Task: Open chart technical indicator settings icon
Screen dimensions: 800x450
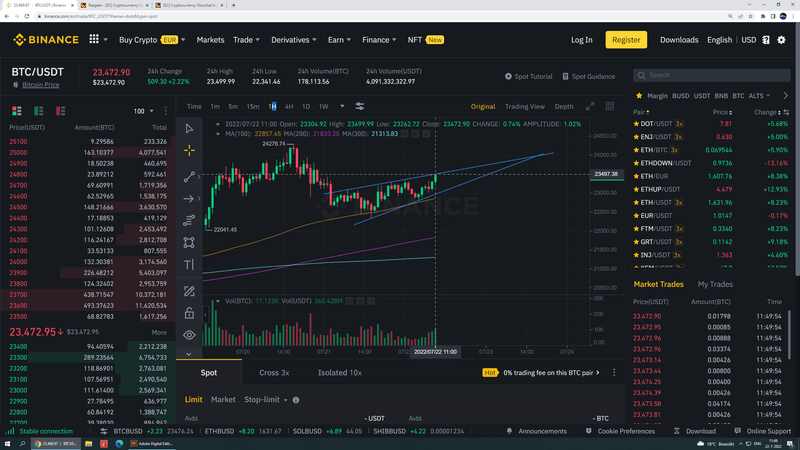Action: click(360, 106)
